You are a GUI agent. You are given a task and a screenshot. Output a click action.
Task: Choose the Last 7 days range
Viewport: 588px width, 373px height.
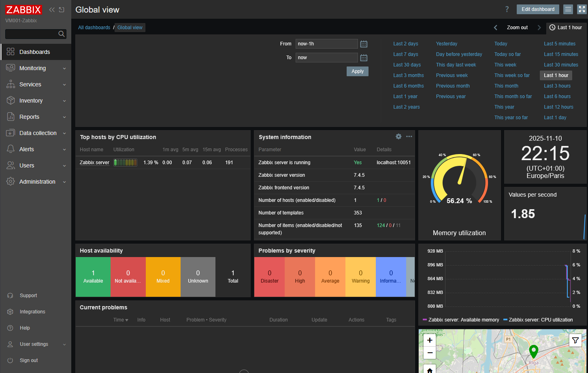pos(405,54)
